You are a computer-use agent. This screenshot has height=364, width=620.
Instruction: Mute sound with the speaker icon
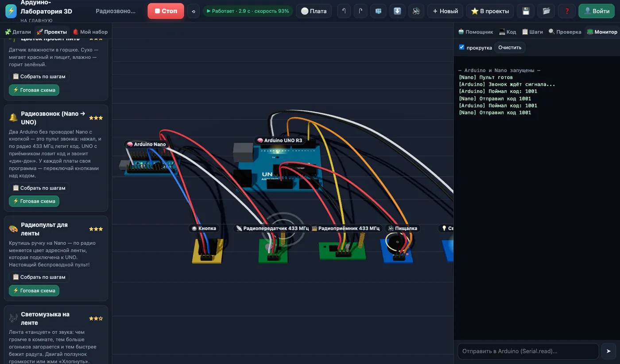tap(416, 11)
